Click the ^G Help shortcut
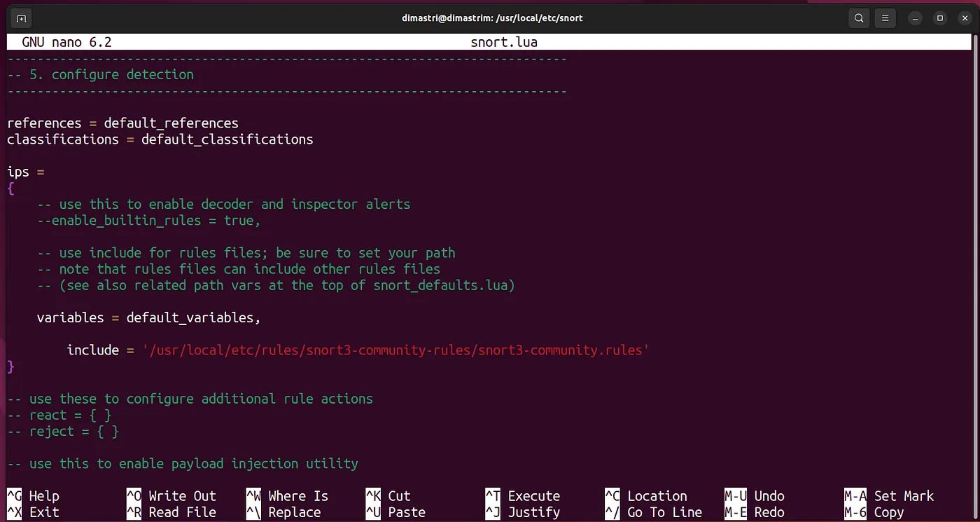The image size is (980, 522). tap(33, 496)
